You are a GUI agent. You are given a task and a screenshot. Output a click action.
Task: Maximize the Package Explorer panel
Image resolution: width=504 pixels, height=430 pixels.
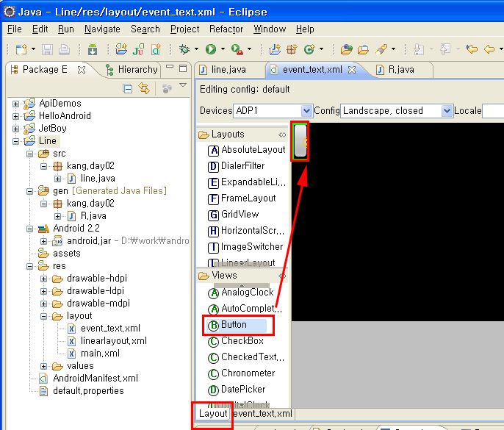pyautogui.click(x=183, y=68)
